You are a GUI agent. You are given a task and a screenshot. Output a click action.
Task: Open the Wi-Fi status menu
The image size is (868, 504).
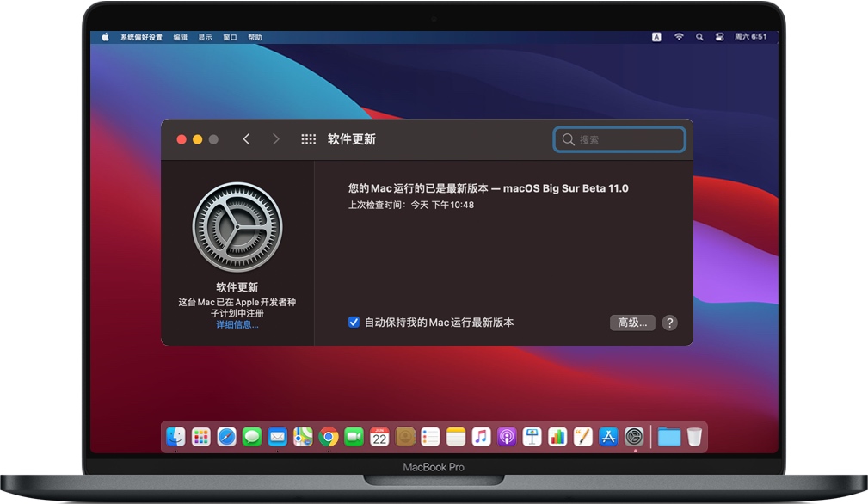[x=679, y=37]
